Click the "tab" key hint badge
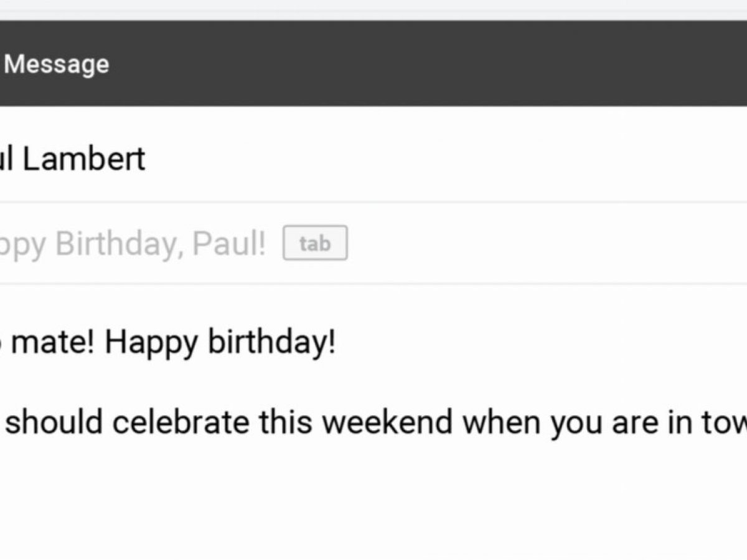This screenshot has width=747, height=560. [315, 243]
